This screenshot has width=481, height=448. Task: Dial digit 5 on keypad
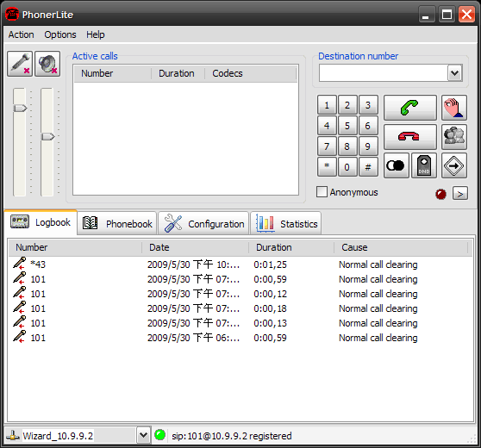click(x=347, y=126)
